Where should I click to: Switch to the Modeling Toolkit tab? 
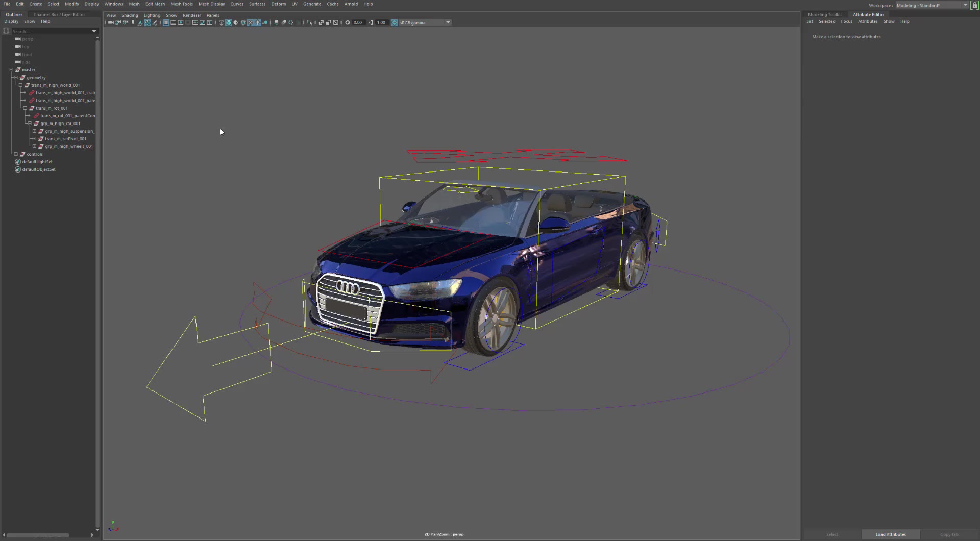825,15
